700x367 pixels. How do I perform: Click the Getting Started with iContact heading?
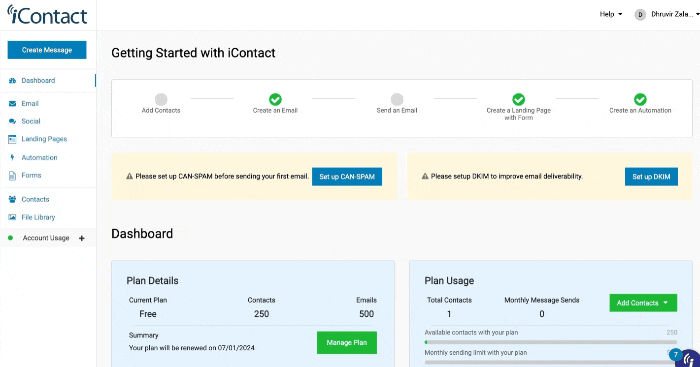coord(193,53)
